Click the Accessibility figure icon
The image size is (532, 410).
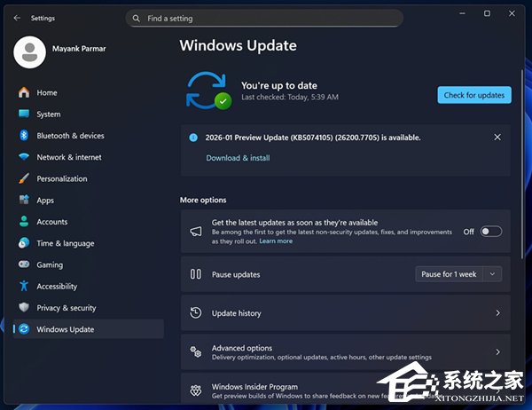(x=24, y=286)
